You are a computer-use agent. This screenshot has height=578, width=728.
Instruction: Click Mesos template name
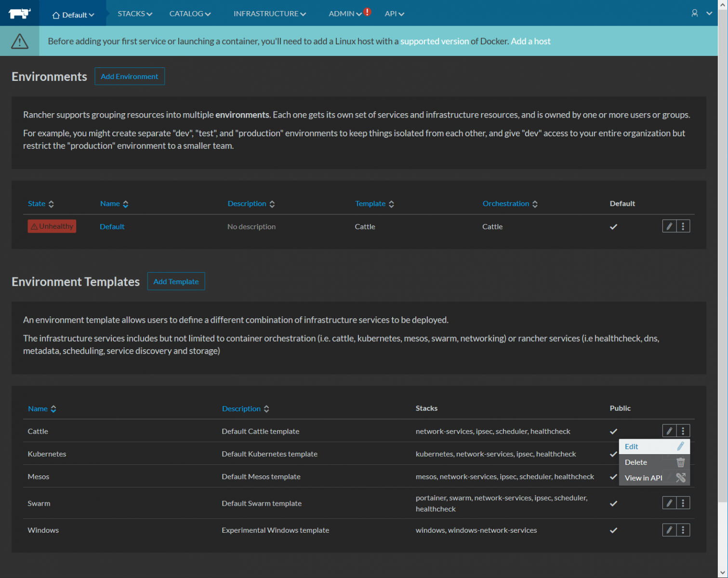(39, 476)
